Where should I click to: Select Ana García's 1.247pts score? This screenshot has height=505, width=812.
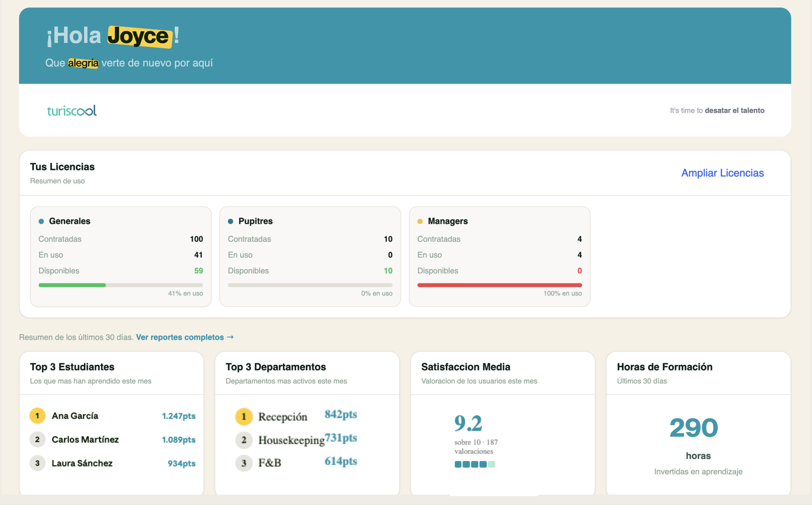point(178,416)
